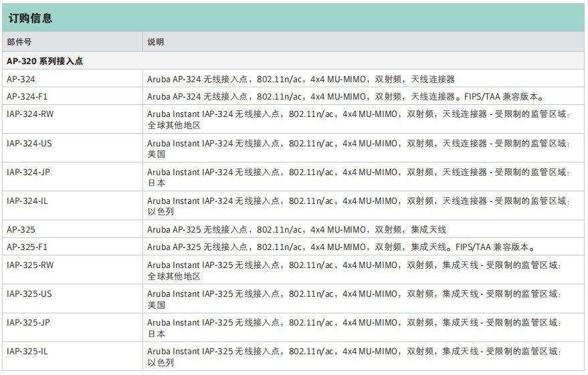Select part number AP-324

tap(21, 80)
